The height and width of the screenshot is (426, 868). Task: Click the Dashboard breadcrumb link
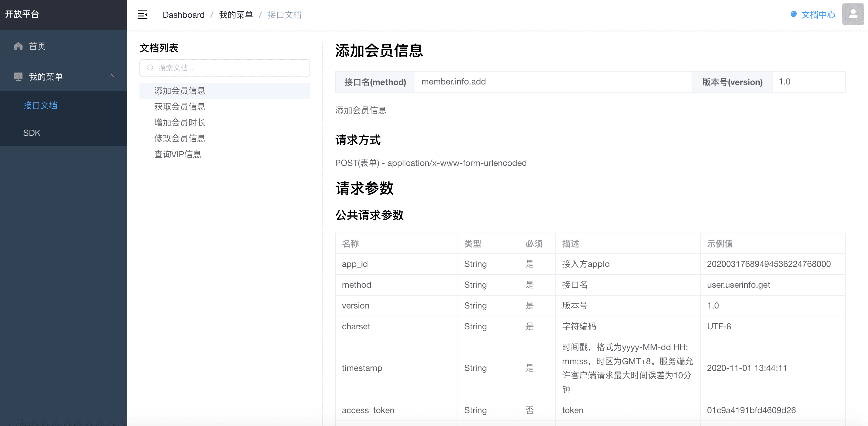(x=183, y=15)
